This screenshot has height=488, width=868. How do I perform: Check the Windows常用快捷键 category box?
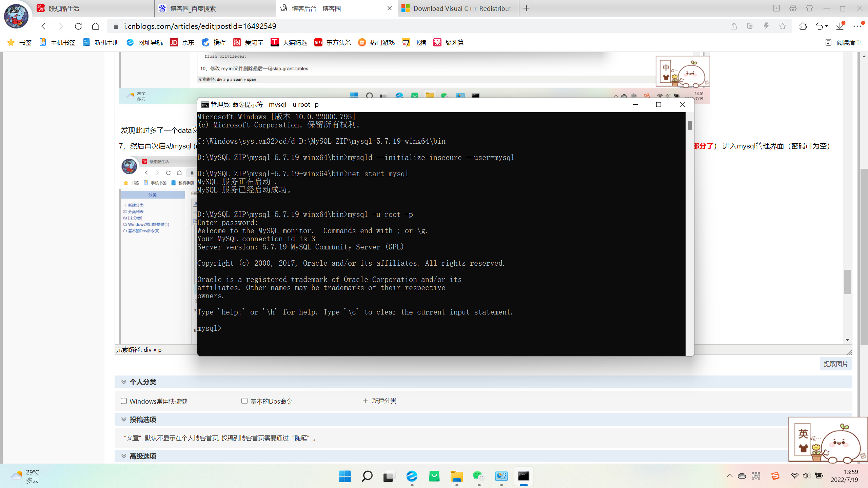[x=124, y=401]
